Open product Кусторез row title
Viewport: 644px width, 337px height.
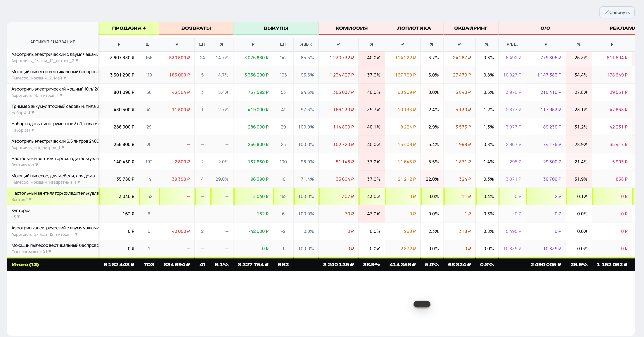[x=21, y=211]
